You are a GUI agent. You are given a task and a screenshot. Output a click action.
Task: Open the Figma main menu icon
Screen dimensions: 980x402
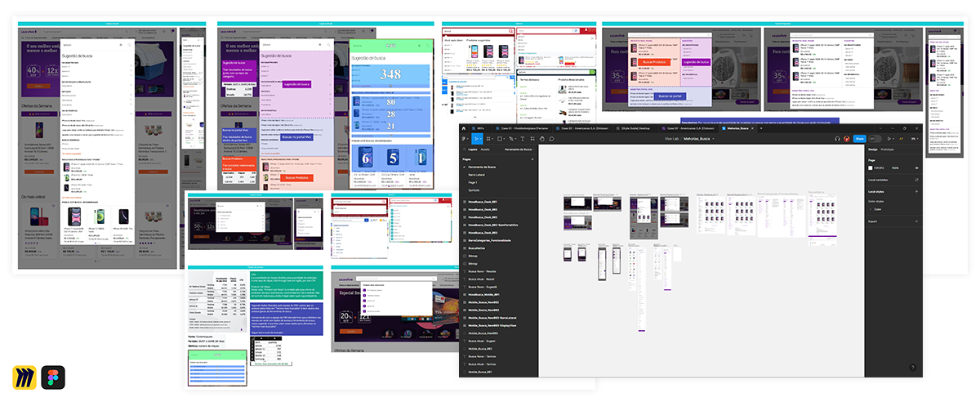463,139
